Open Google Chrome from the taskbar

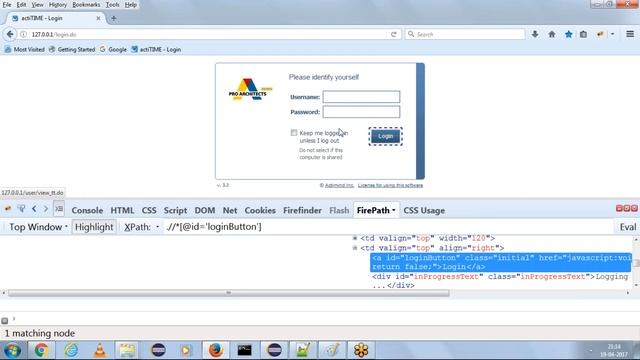pos(41,350)
